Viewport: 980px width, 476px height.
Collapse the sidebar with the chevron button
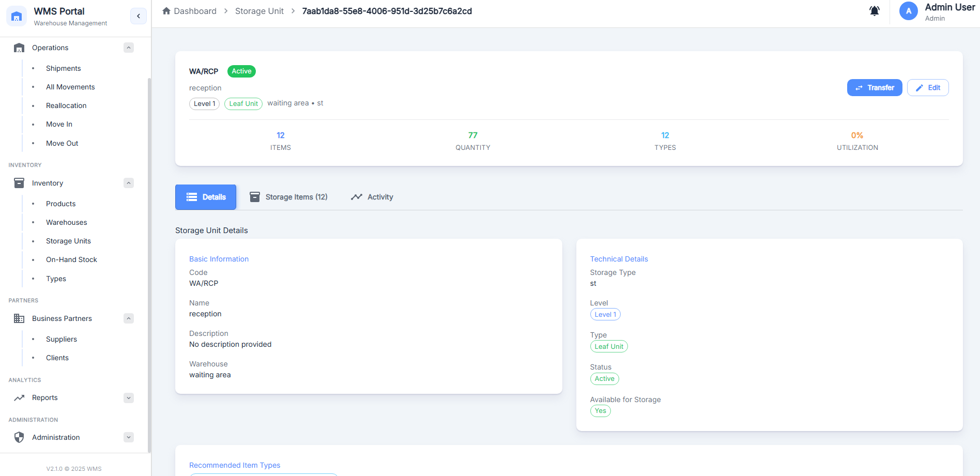[x=139, y=16]
